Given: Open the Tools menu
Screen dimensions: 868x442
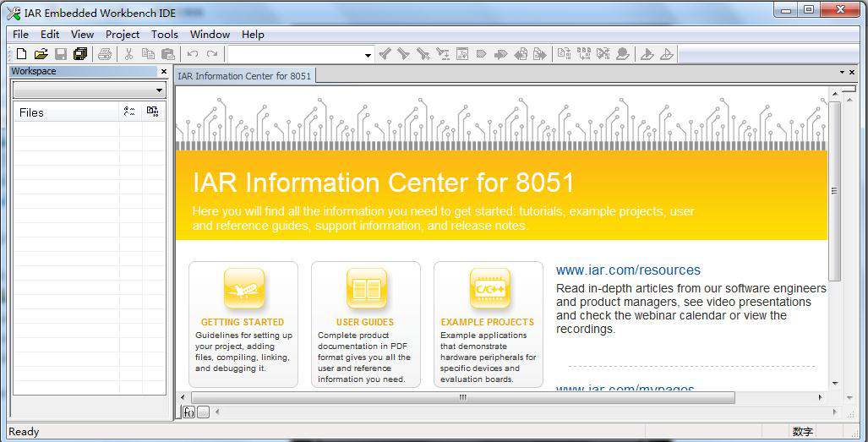Looking at the screenshot, I should pos(165,35).
